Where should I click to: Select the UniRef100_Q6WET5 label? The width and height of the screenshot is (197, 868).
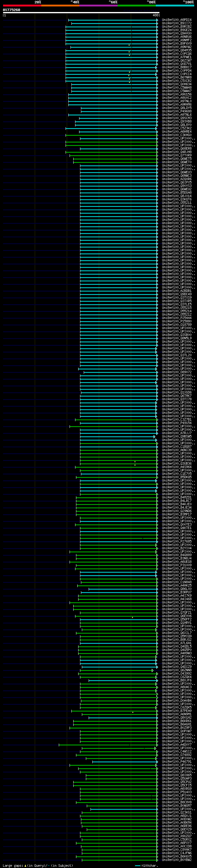pos(176,159)
